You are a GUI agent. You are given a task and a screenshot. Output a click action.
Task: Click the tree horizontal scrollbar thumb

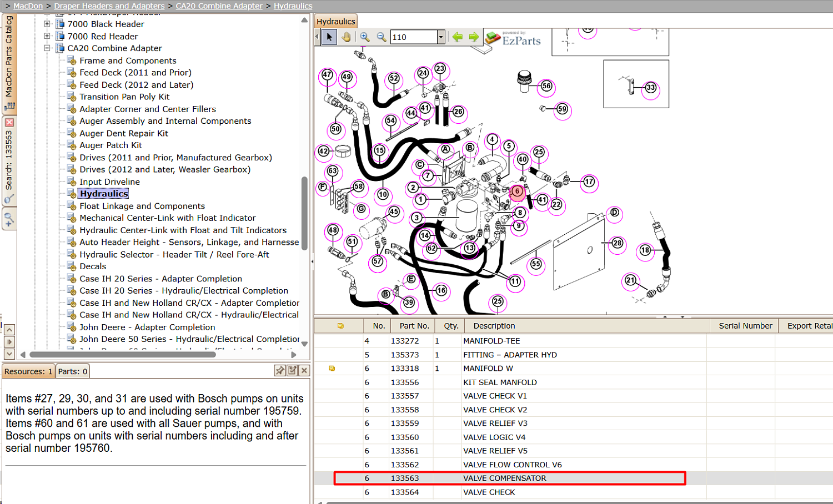(x=123, y=354)
